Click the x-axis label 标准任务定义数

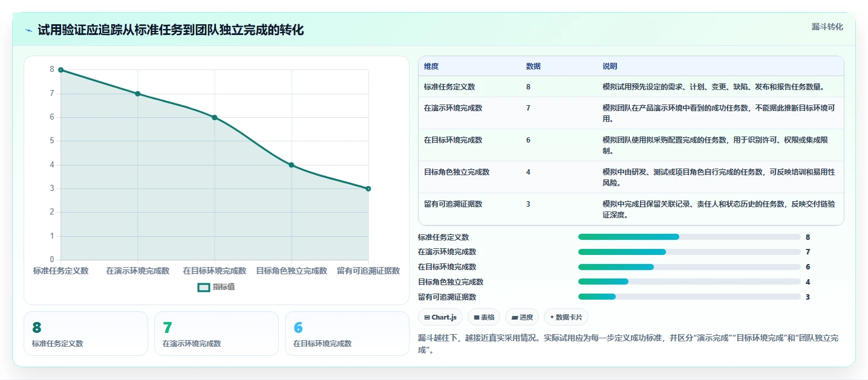click(60, 271)
